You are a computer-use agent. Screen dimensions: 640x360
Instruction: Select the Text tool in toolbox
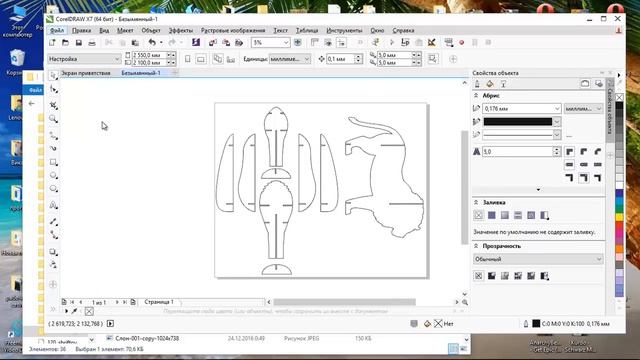(53, 205)
